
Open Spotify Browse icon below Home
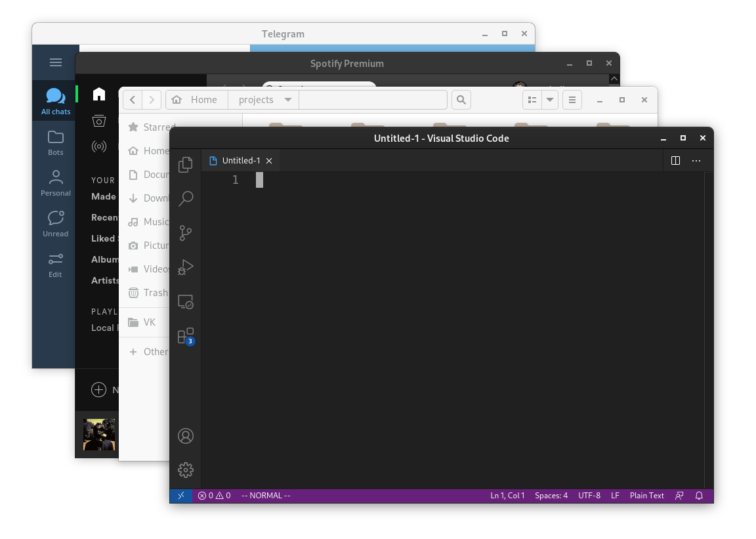coord(99,121)
